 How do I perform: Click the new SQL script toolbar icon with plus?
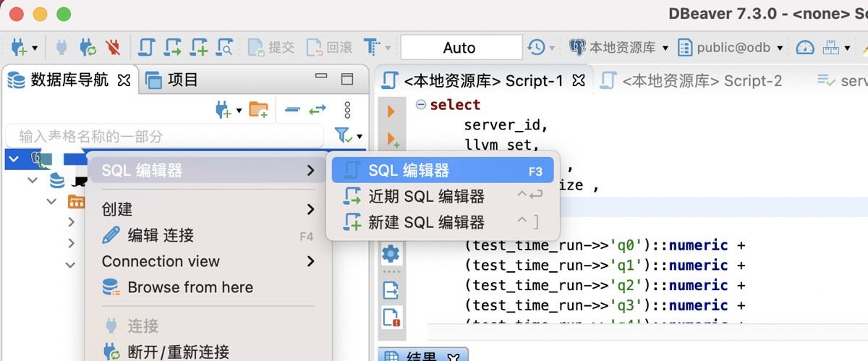[x=198, y=48]
